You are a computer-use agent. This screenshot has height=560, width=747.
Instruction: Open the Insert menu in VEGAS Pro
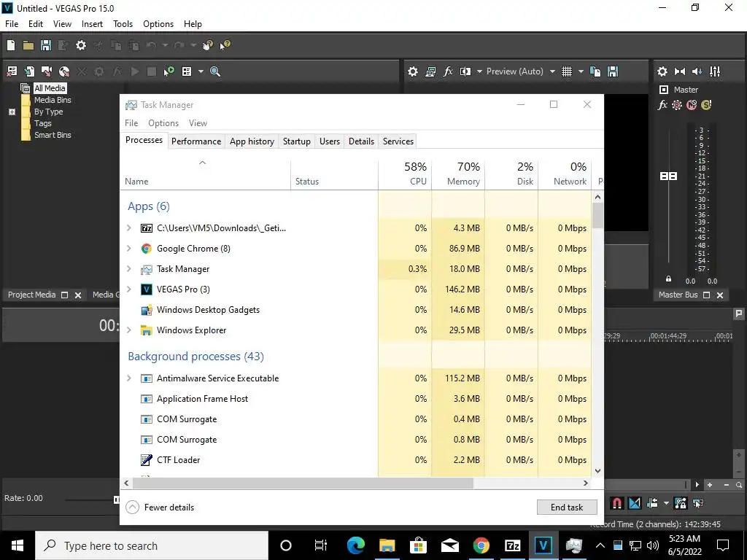tap(92, 24)
